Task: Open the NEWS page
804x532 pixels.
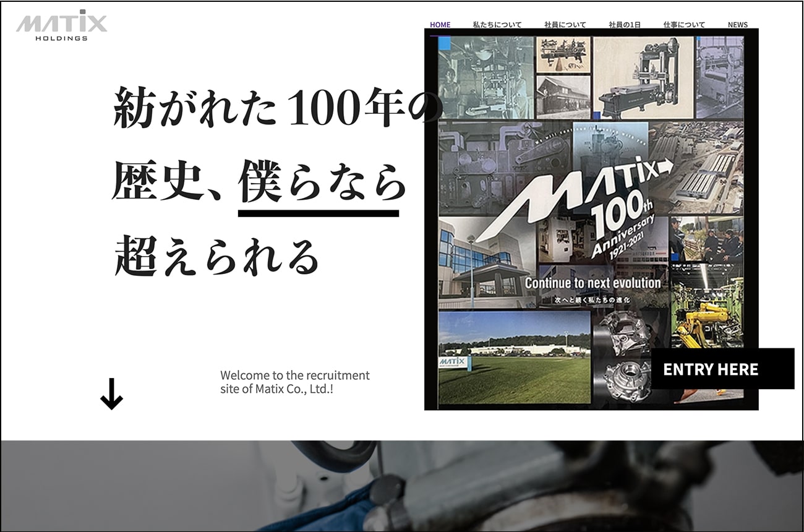Action: [x=737, y=25]
